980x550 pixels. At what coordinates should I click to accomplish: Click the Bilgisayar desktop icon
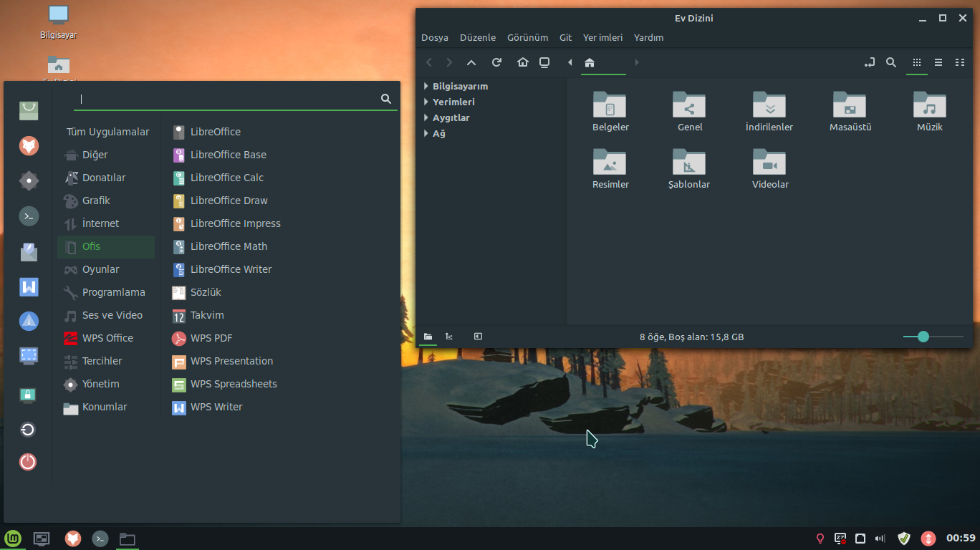pos(58,22)
